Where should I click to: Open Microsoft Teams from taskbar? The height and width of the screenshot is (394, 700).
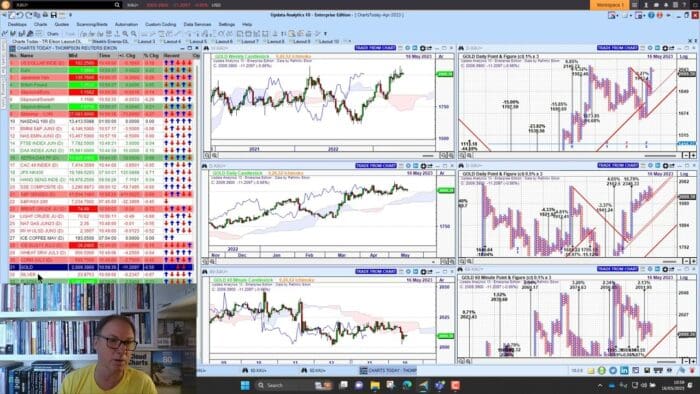tap(440, 385)
